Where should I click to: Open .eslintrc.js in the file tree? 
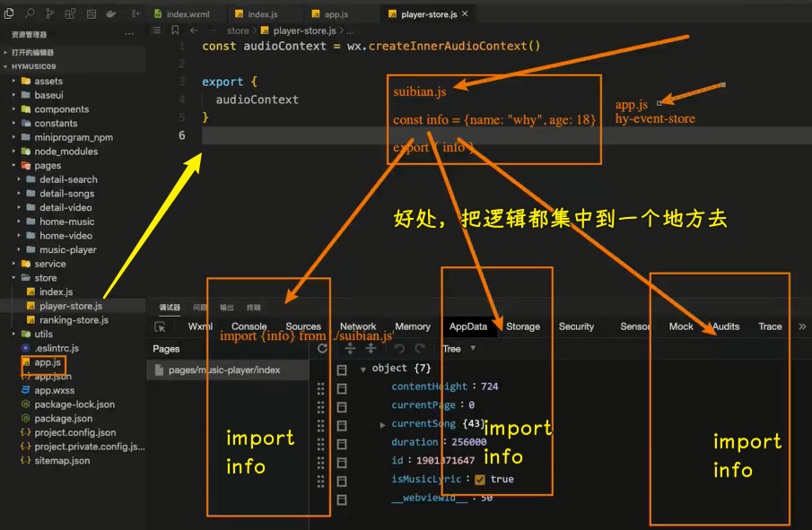57,348
